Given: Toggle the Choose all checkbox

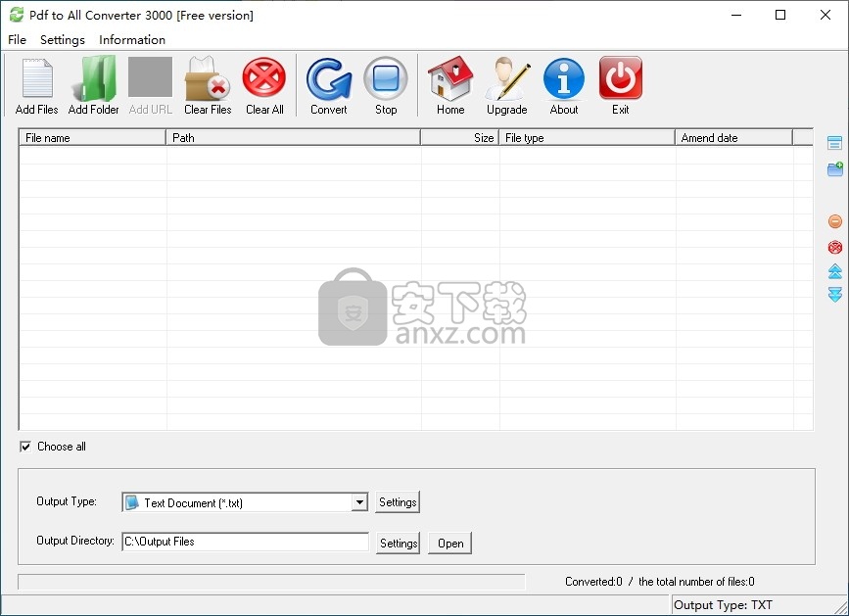Looking at the screenshot, I should point(25,447).
